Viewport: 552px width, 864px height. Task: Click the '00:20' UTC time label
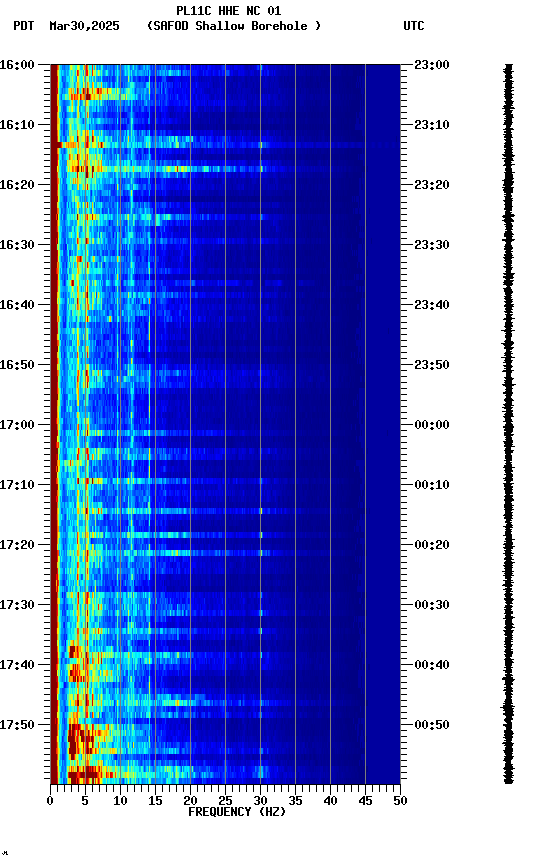click(x=432, y=545)
